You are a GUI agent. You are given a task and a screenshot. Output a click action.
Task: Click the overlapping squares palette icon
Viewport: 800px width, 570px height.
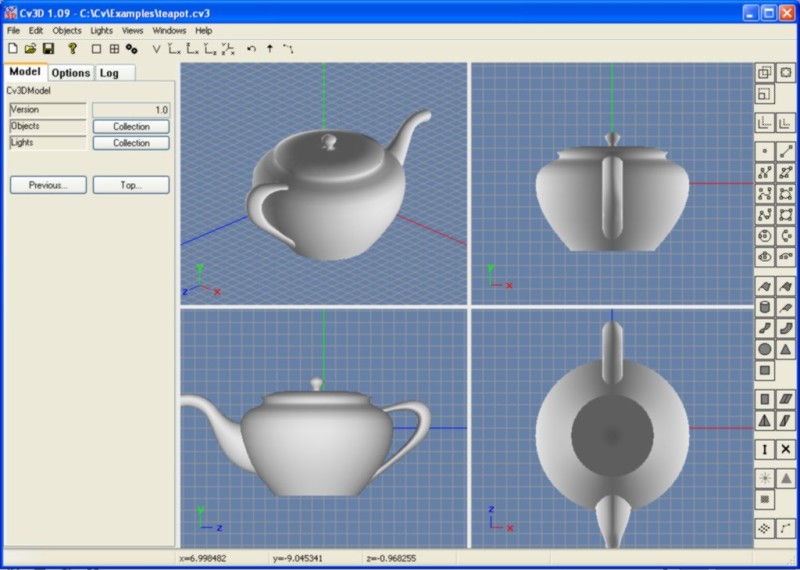click(764, 73)
